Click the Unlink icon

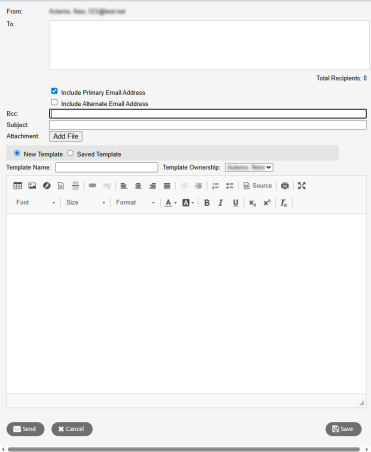107,186
